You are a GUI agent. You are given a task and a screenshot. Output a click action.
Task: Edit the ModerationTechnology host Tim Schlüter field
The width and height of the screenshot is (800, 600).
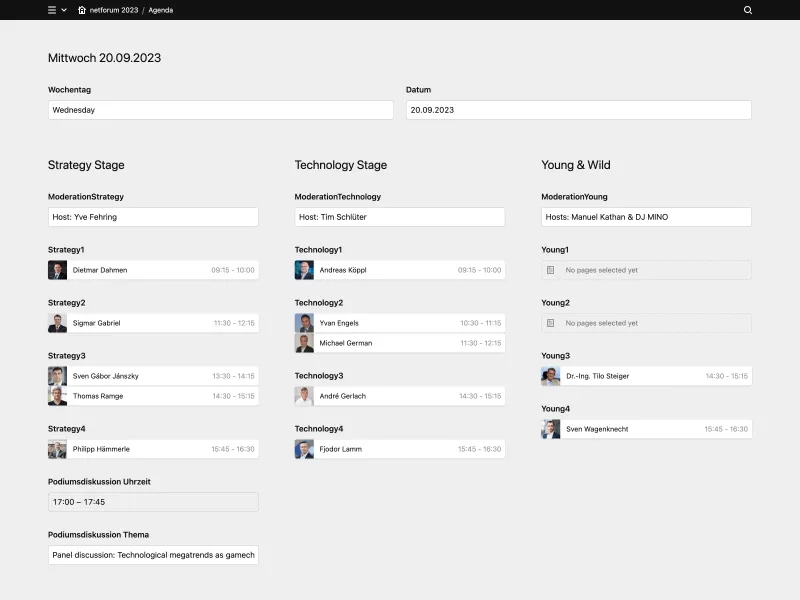click(399, 217)
